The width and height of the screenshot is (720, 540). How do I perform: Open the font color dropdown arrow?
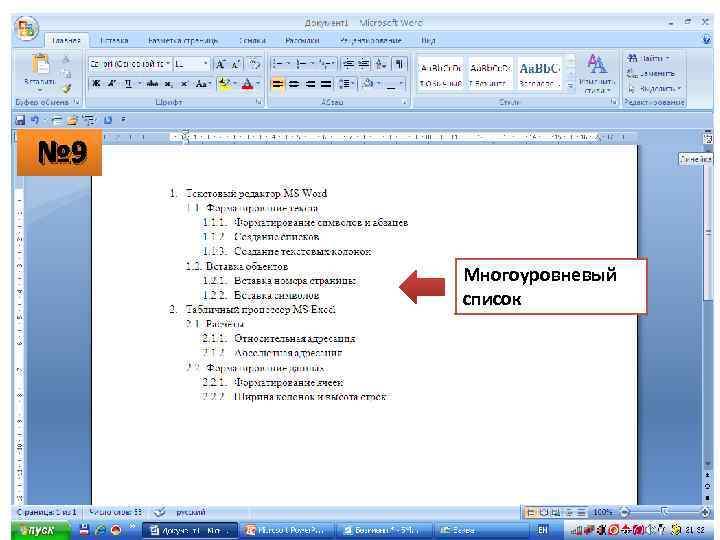[x=258, y=84]
